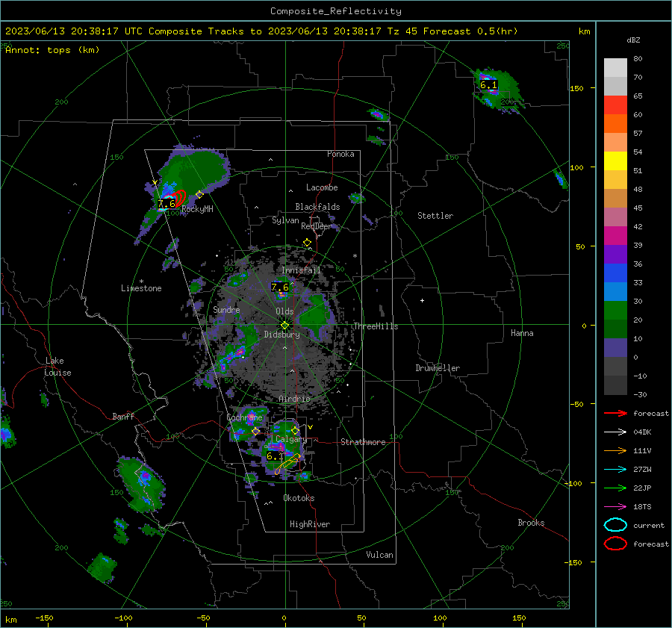Click the UTC Composite Tracks timestamp header
The image size is (672, 628).
(261, 31)
